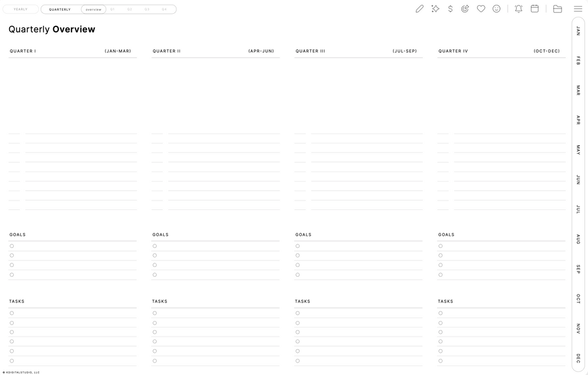Open the smiley mood tracker icon
Image resolution: width=588 pixels, height=375 pixels.
[496, 8]
